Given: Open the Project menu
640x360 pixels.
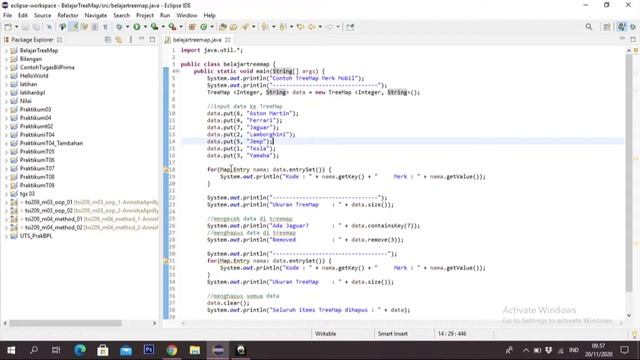Looking at the screenshot, I should tap(144, 15).
